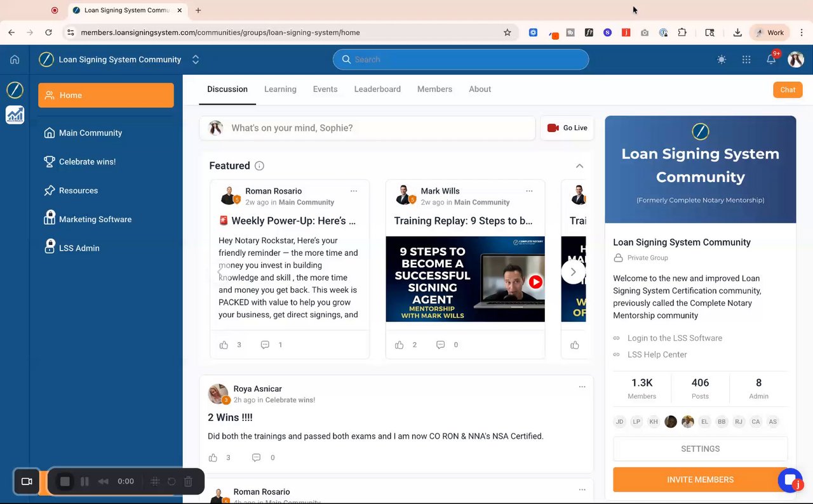Pause the screen recording
Viewport: 813px width, 504px height.
[84, 481]
